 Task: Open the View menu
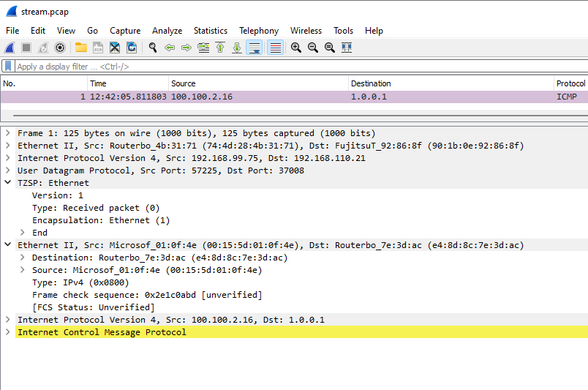[x=66, y=31]
